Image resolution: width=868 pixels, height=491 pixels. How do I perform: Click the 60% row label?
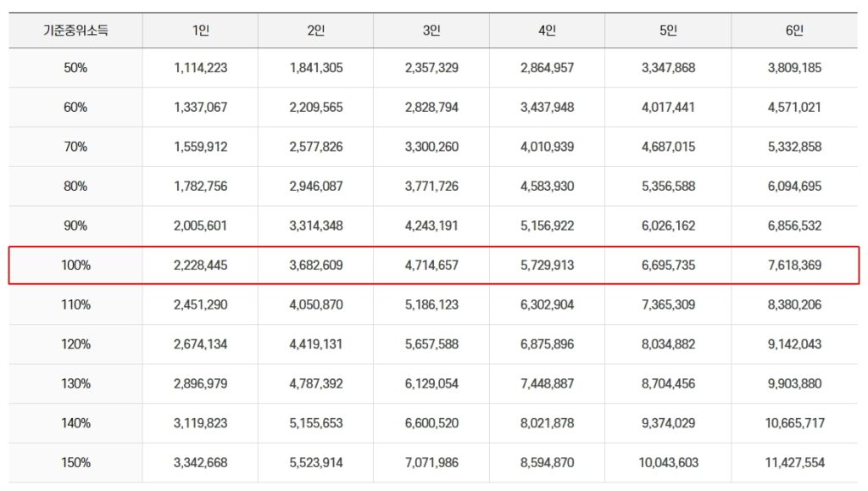75,108
